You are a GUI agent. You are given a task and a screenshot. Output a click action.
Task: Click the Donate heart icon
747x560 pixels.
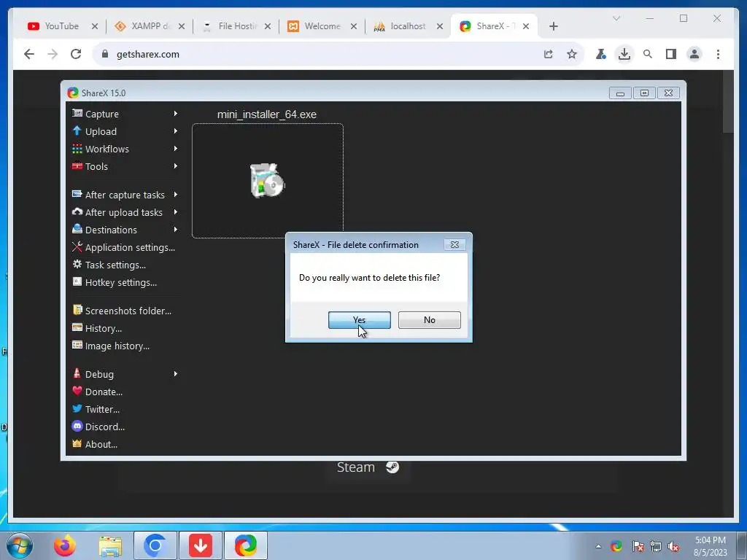click(x=77, y=391)
